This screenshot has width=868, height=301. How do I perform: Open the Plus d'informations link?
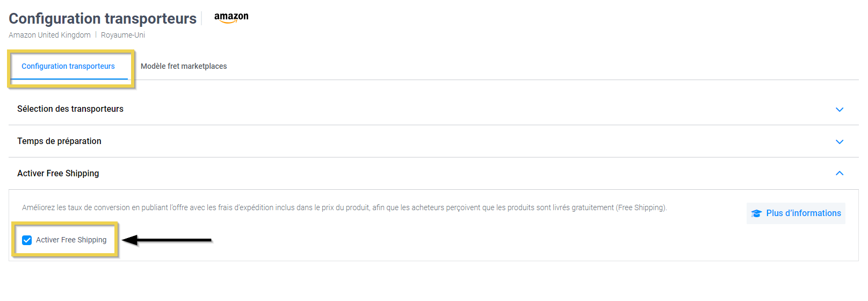pos(803,213)
